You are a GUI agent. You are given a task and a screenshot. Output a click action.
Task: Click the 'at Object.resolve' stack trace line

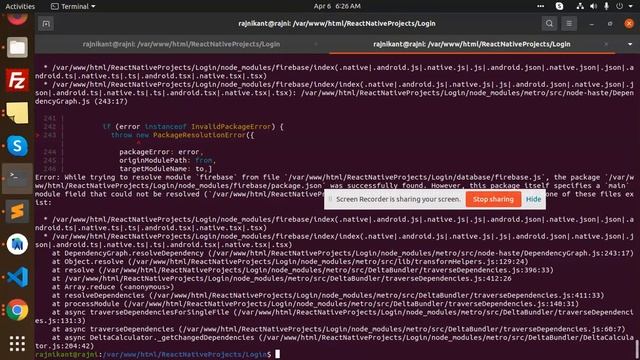click(x=290, y=262)
